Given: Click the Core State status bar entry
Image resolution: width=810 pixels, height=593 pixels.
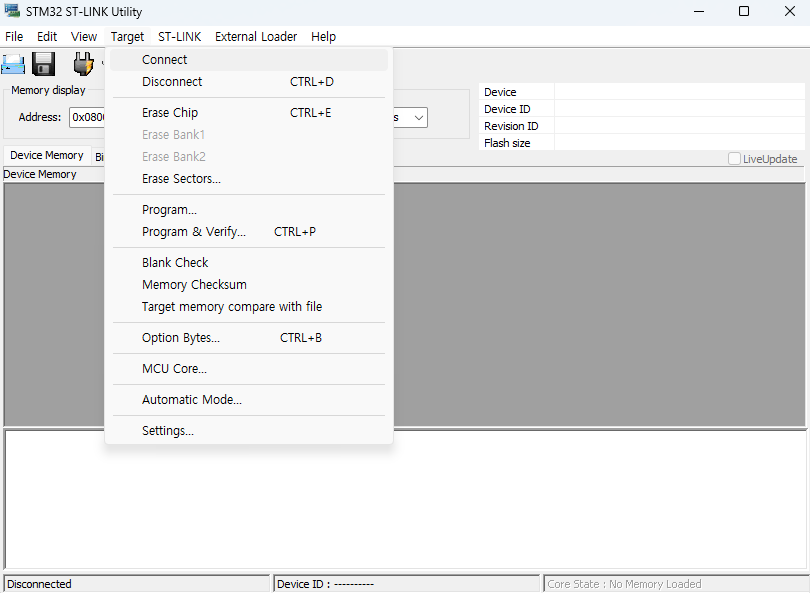Looking at the screenshot, I should click(677, 584).
